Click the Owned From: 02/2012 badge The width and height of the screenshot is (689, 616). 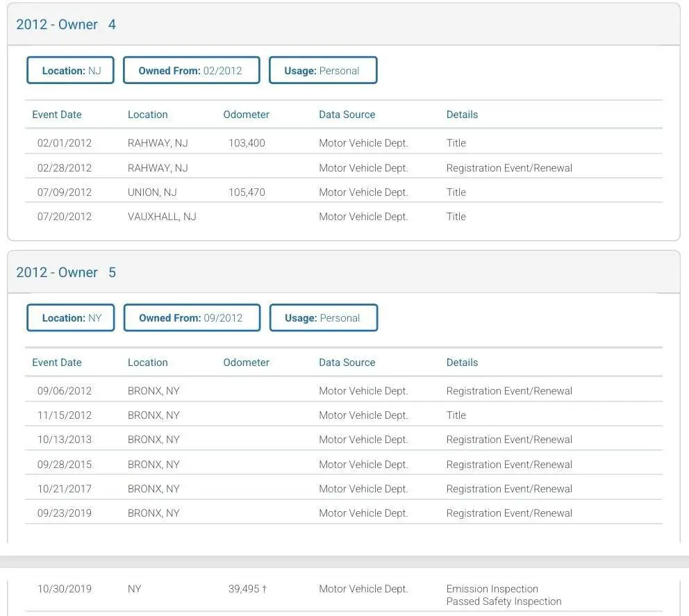191,71
